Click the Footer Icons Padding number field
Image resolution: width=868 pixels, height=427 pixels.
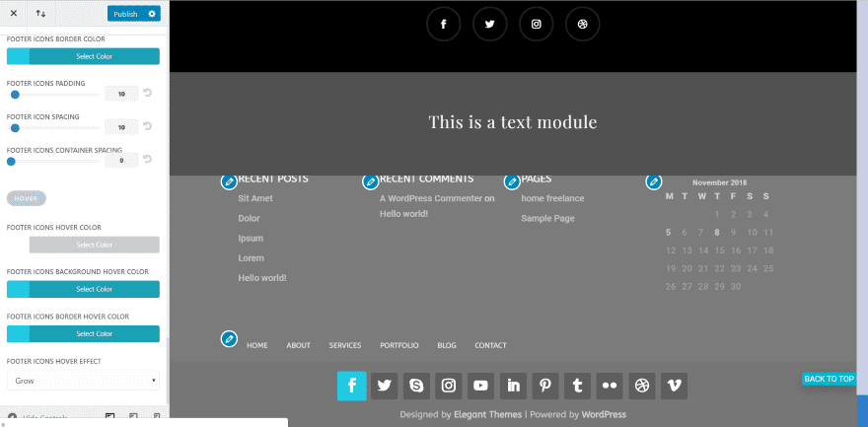point(121,95)
